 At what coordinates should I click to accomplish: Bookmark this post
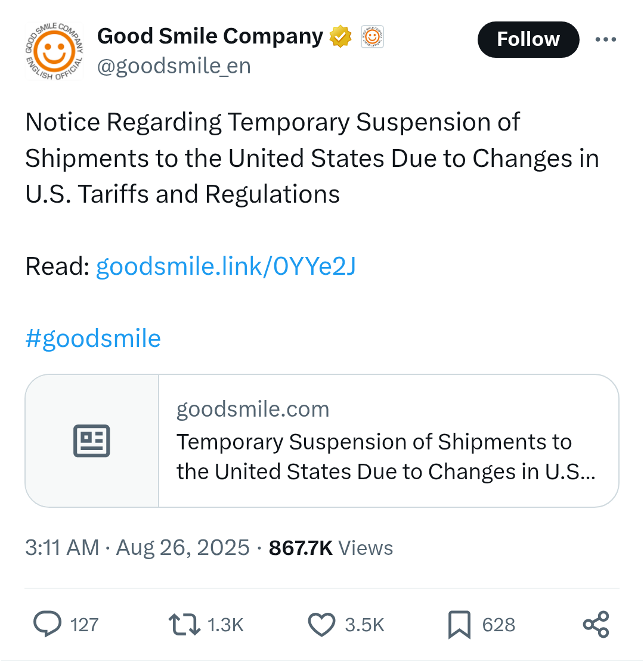459,624
